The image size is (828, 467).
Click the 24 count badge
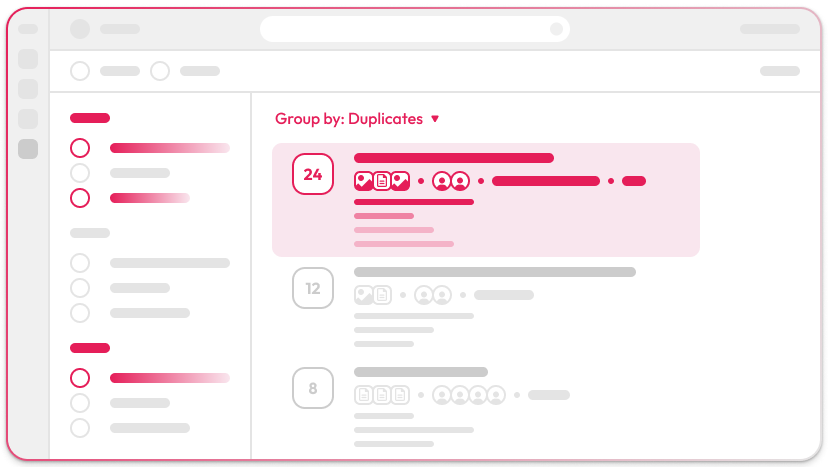tap(312, 174)
